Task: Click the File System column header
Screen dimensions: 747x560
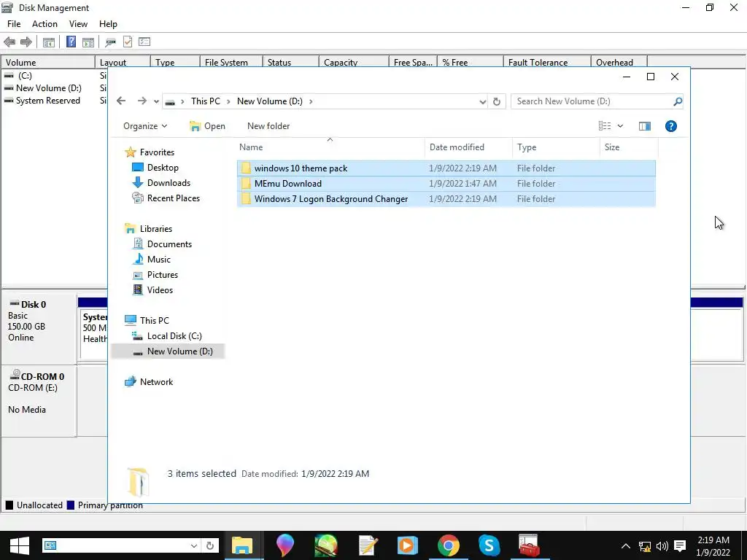Action: tap(231, 63)
